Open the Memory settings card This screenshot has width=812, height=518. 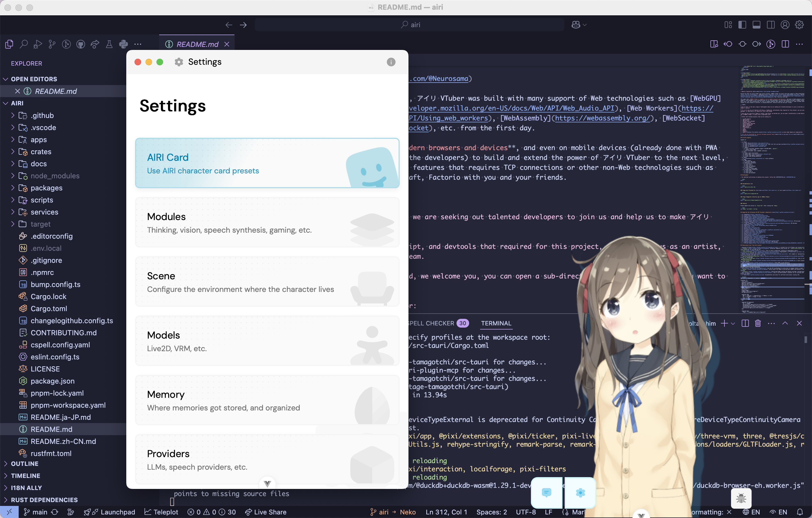coord(267,400)
